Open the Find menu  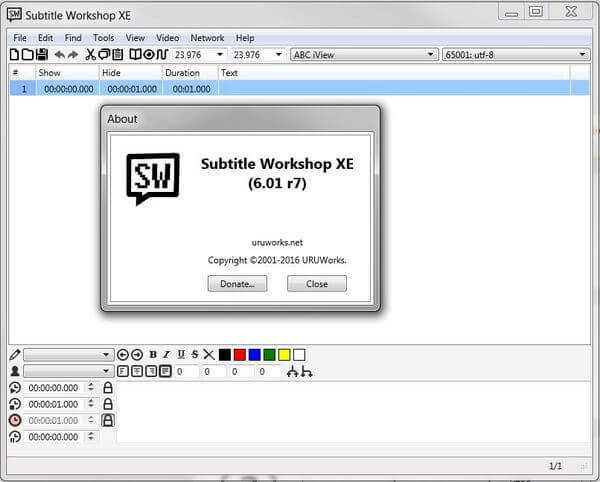pyautogui.click(x=73, y=38)
